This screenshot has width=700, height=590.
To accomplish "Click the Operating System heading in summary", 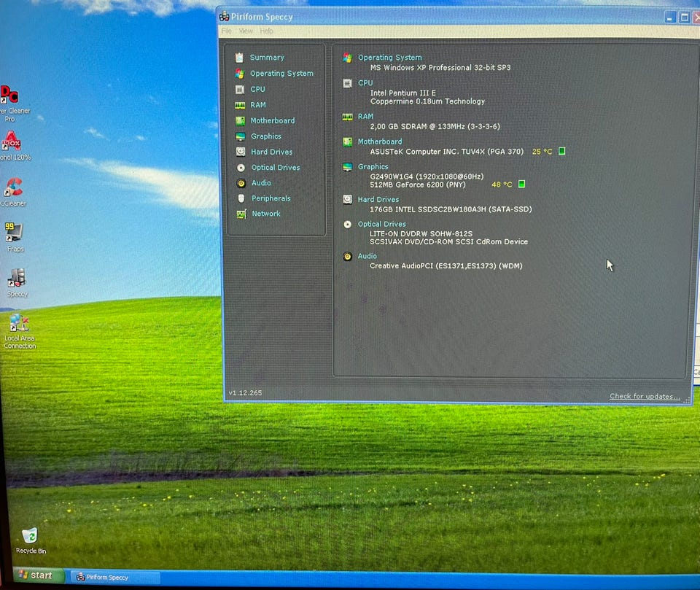I will (x=389, y=58).
